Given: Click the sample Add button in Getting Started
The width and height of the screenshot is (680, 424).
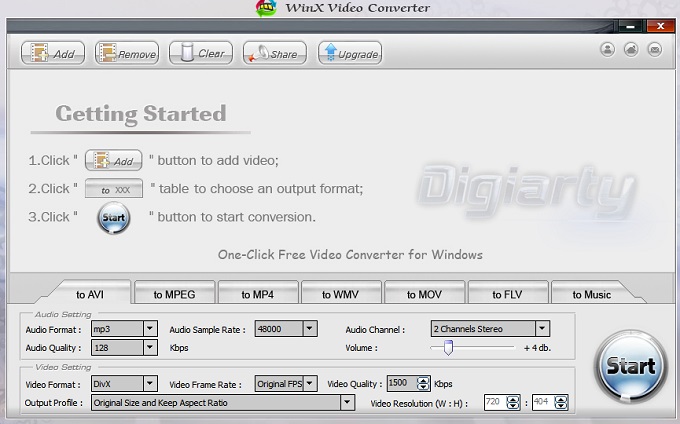Looking at the screenshot, I should point(114,160).
